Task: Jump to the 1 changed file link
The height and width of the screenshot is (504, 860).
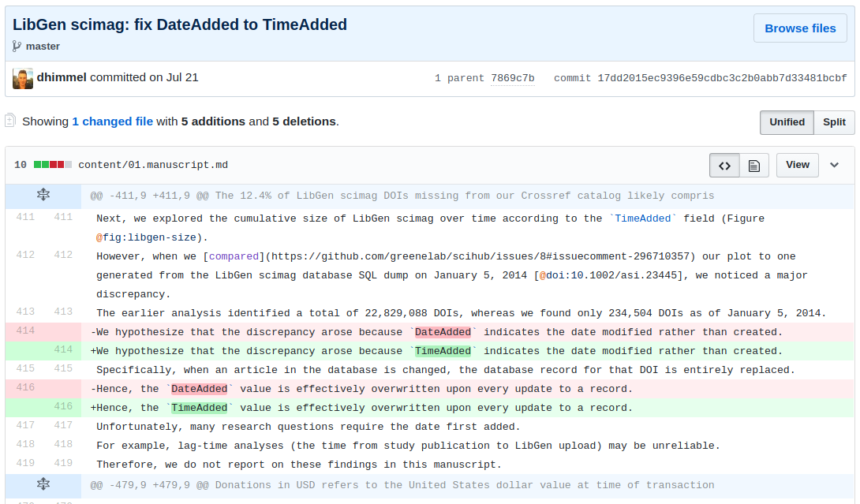Action: point(113,121)
